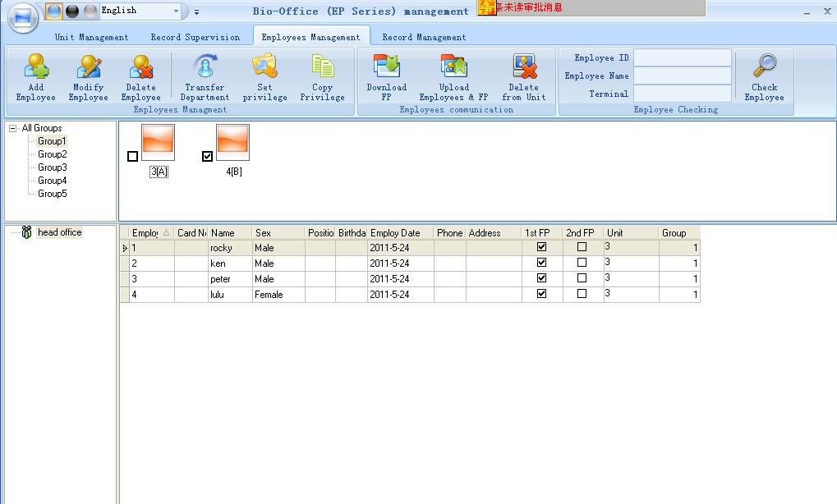Open the Record Supervision tab

[x=195, y=37]
